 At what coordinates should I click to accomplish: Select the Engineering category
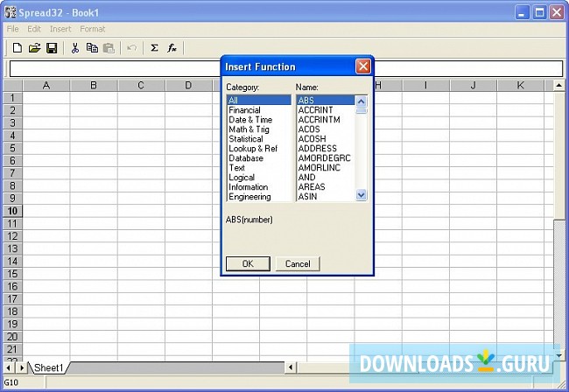259,197
